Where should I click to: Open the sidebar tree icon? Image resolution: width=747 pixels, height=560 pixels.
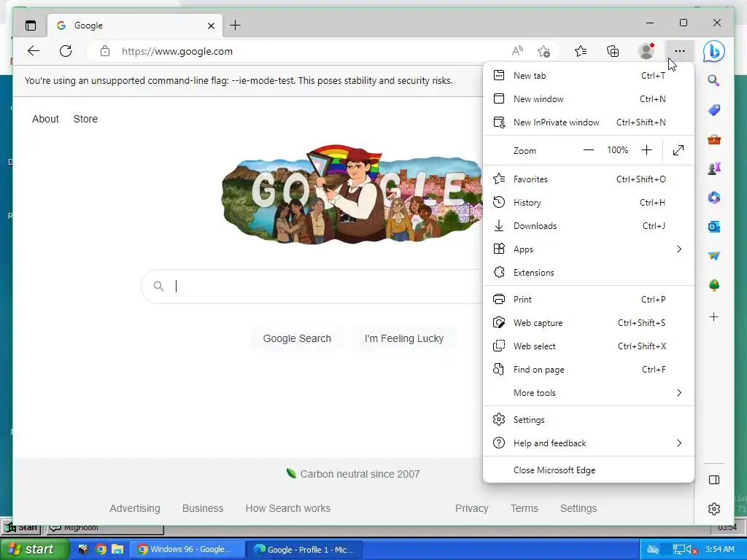pos(713,285)
